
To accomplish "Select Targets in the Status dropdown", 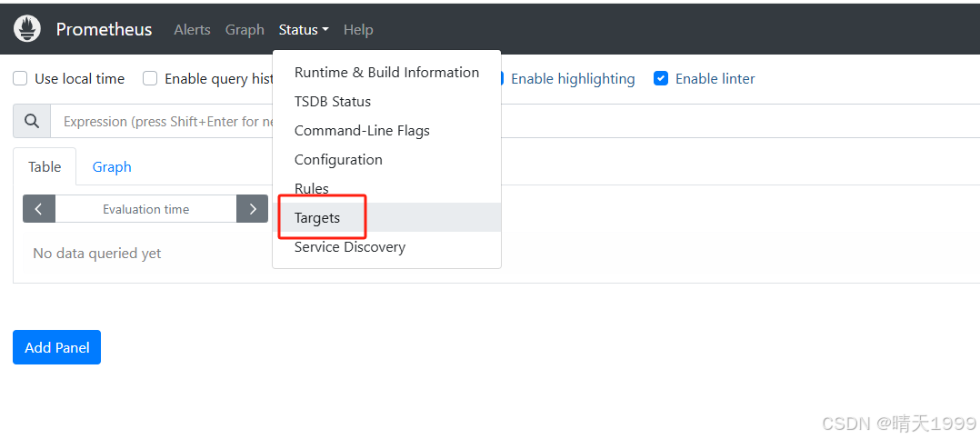I will pyautogui.click(x=387, y=217).
